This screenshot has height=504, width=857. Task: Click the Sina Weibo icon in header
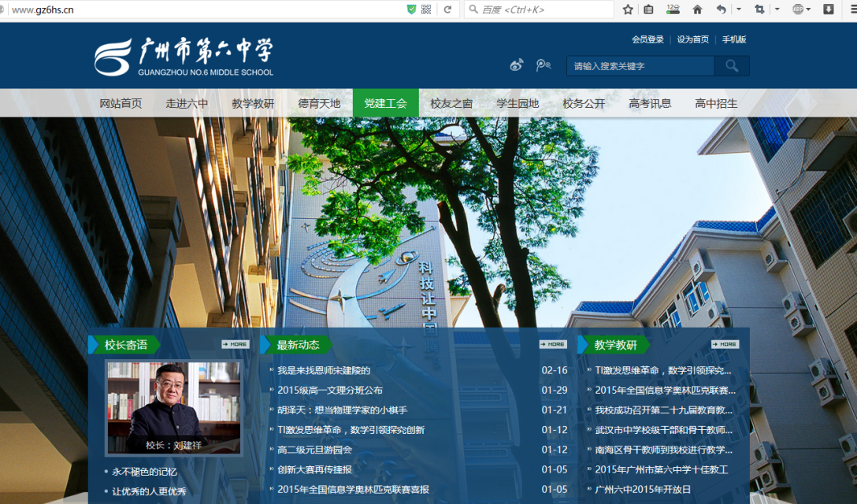click(x=516, y=65)
